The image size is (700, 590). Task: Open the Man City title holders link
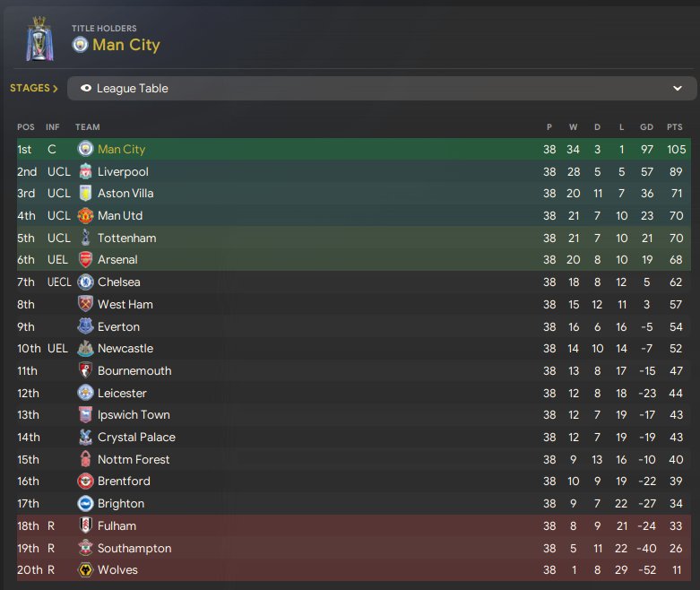[126, 45]
